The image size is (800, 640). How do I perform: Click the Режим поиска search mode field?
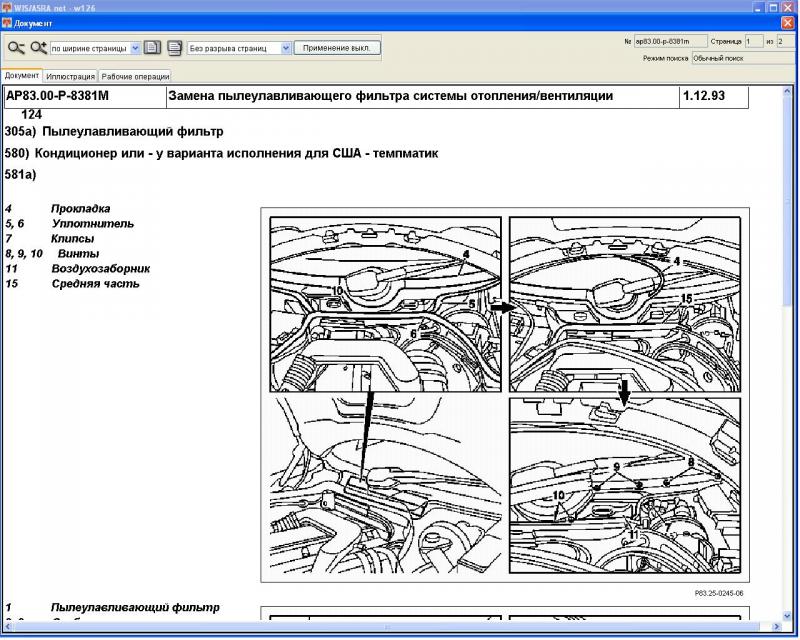pyautogui.click(x=743, y=58)
